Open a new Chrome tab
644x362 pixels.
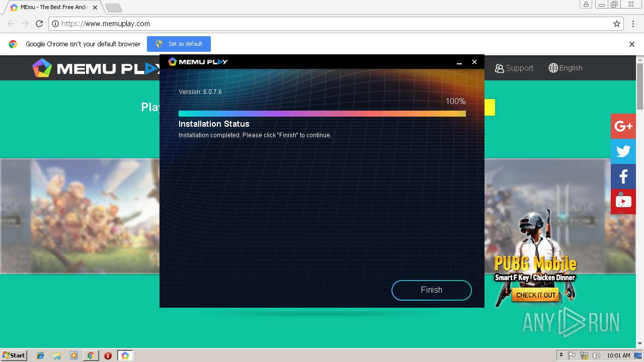pos(114,8)
